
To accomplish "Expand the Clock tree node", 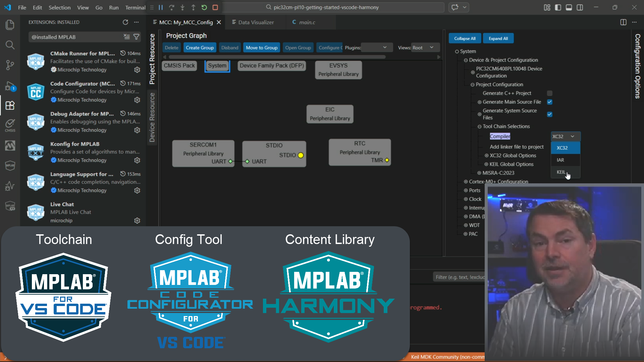I will [466, 199].
